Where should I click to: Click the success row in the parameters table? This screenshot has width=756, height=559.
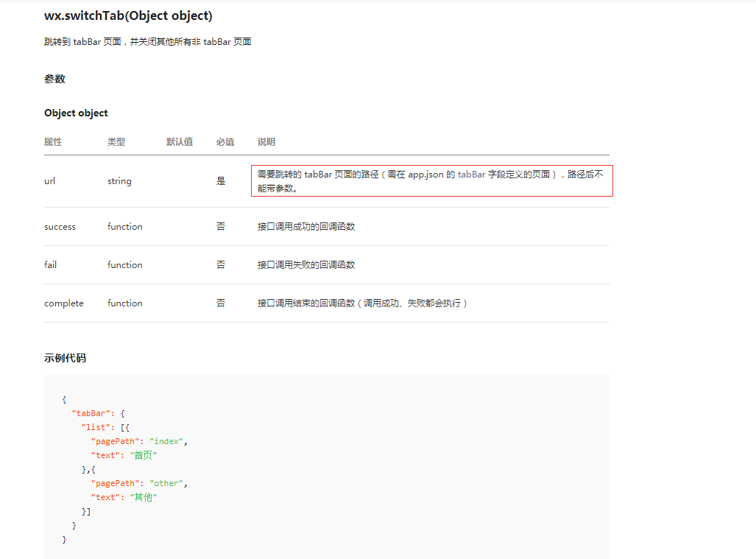[x=60, y=226]
